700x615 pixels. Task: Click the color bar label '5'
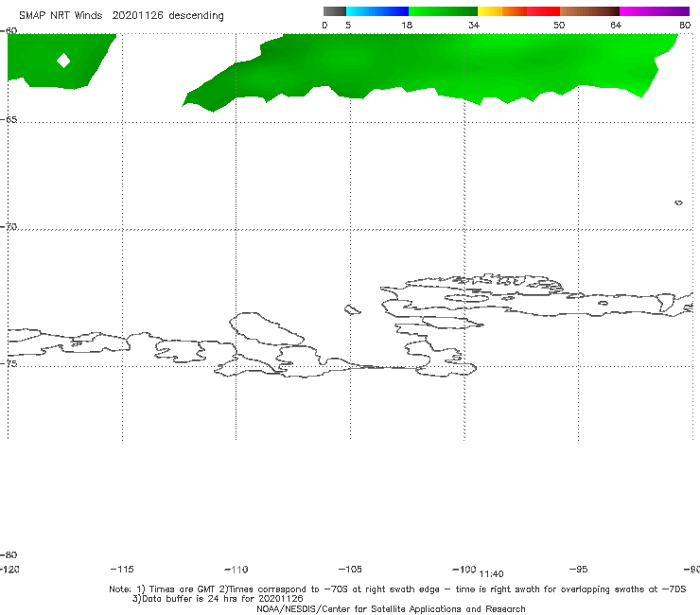[x=348, y=26]
